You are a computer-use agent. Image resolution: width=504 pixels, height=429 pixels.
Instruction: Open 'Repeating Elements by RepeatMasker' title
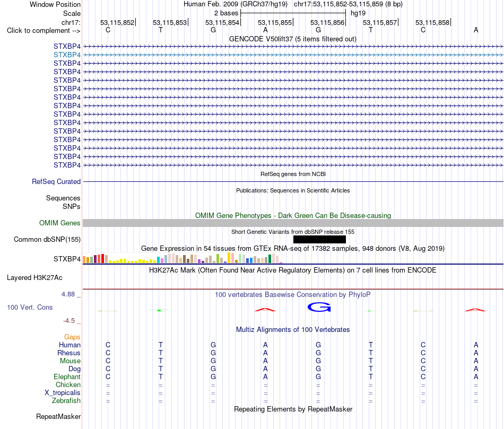293,409
